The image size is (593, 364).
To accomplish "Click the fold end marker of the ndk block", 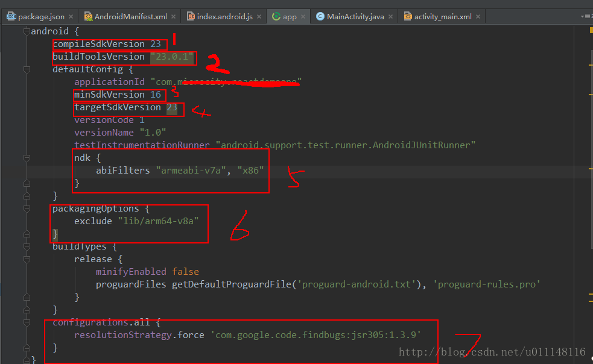I will [x=27, y=183].
